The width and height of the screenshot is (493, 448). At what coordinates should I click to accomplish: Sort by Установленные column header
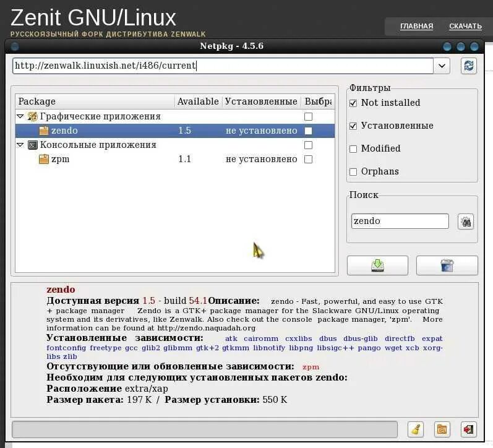point(261,101)
